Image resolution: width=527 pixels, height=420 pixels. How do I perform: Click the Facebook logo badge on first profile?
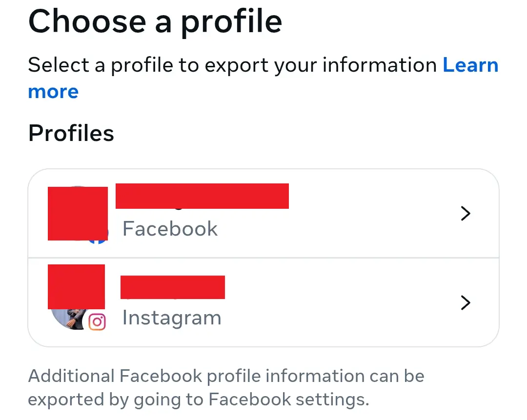point(97,234)
